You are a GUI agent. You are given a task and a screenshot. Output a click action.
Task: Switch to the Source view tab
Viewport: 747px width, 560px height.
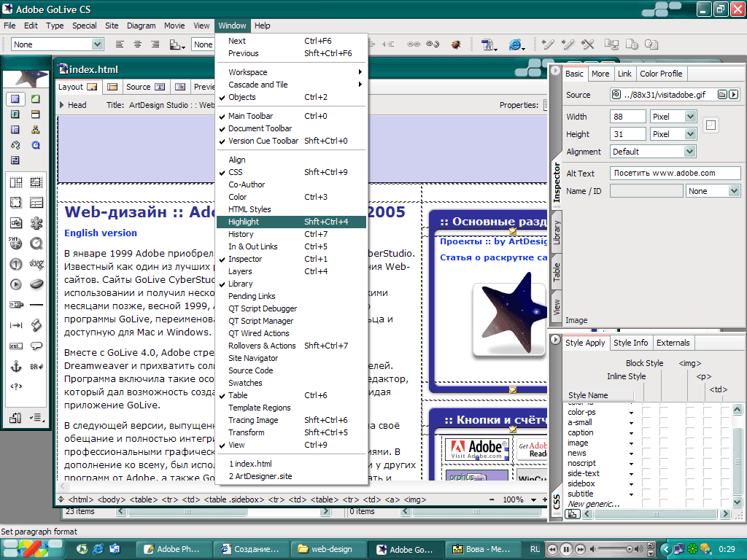click(145, 87)
